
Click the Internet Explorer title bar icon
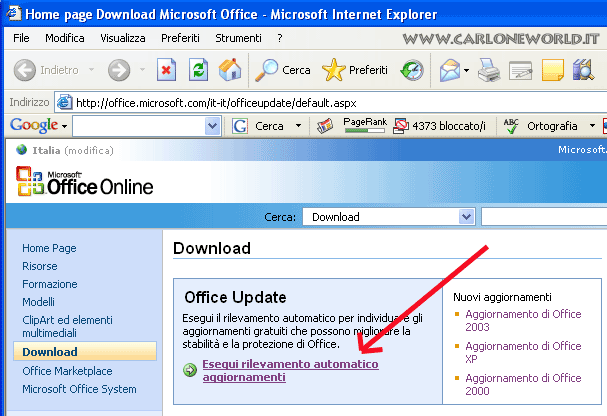(x=14, y=13)
